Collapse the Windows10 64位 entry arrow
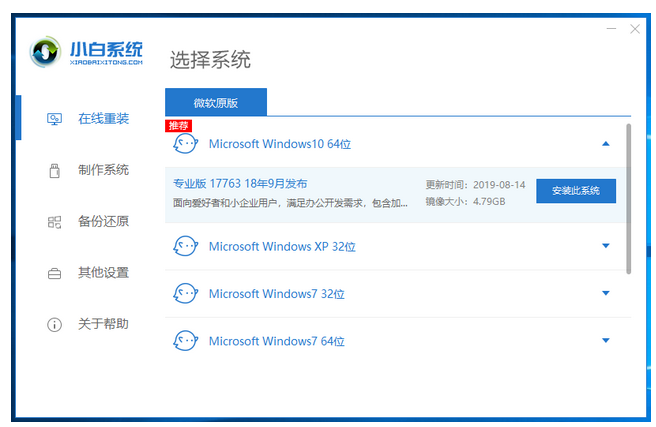 605,144
